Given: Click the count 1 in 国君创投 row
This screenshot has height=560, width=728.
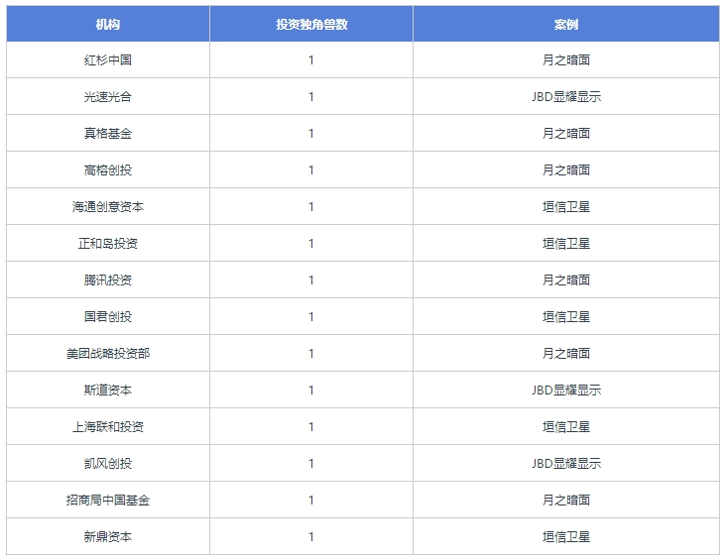Looking at the screenshot, I should 311,316.
